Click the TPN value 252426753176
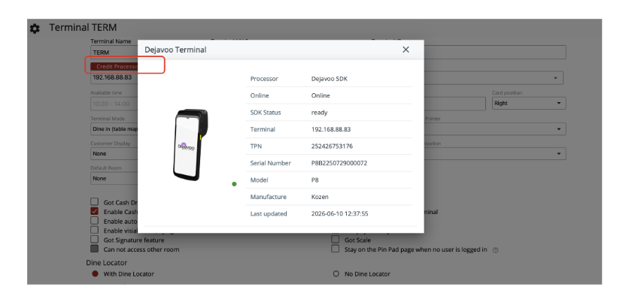Image resolution: width=644 pixels, height=299 pixels. pyautogui.click(x=332, y=146)
